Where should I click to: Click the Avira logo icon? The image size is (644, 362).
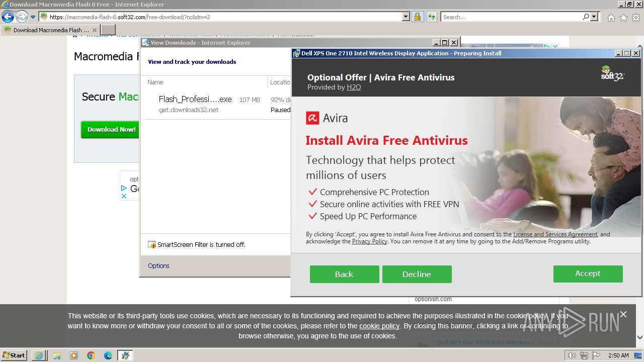[x=312, y=118]
